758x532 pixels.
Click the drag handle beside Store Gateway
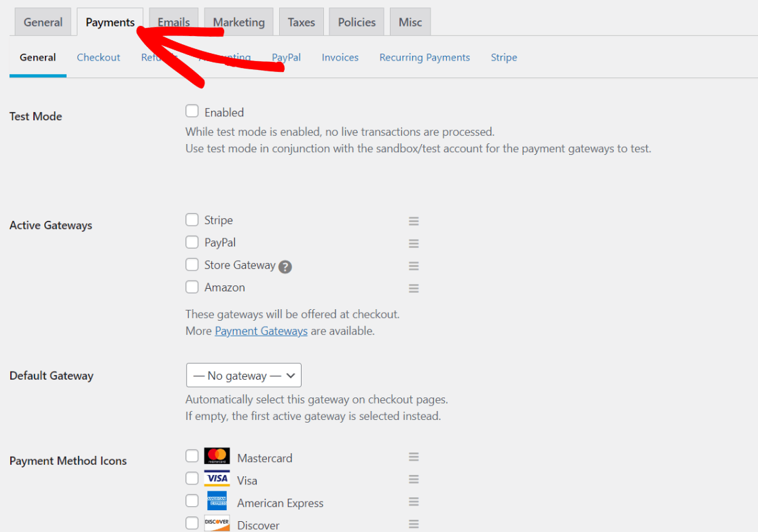(414, 266)
